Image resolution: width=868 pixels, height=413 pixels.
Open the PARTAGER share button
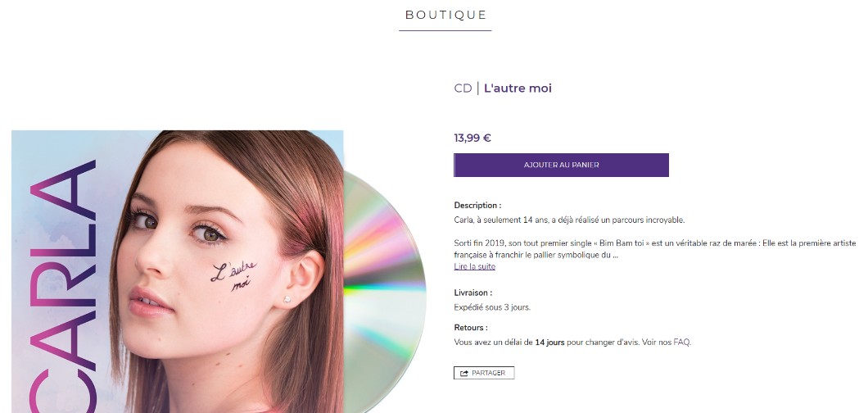tap(484, 374)
